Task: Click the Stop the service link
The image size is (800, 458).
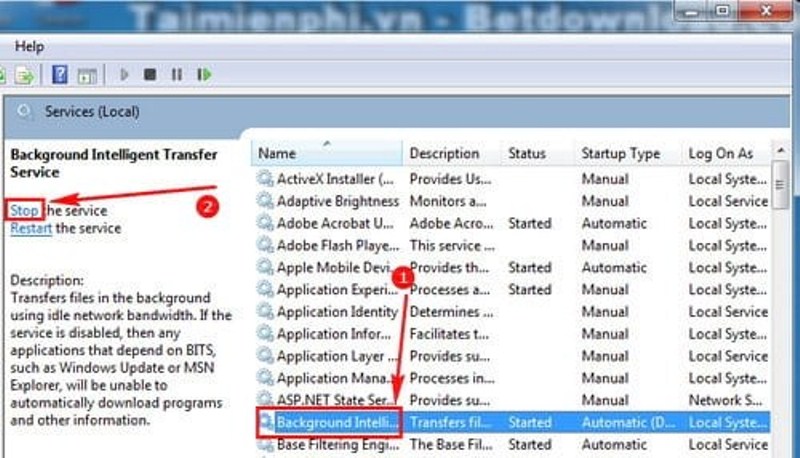Action: point(24,210)
